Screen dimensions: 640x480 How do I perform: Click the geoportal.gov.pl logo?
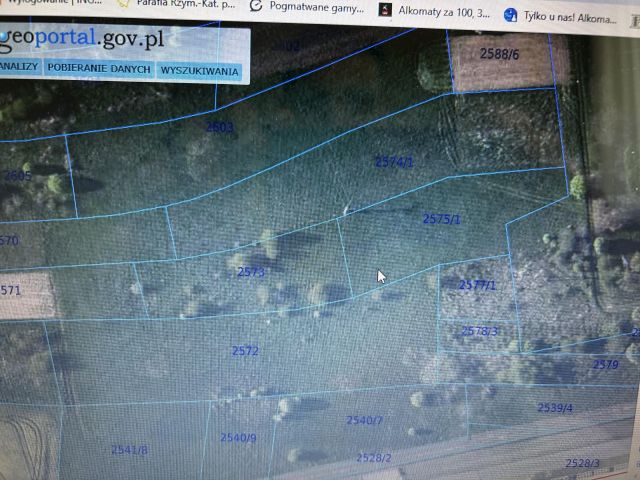(84, 40)
